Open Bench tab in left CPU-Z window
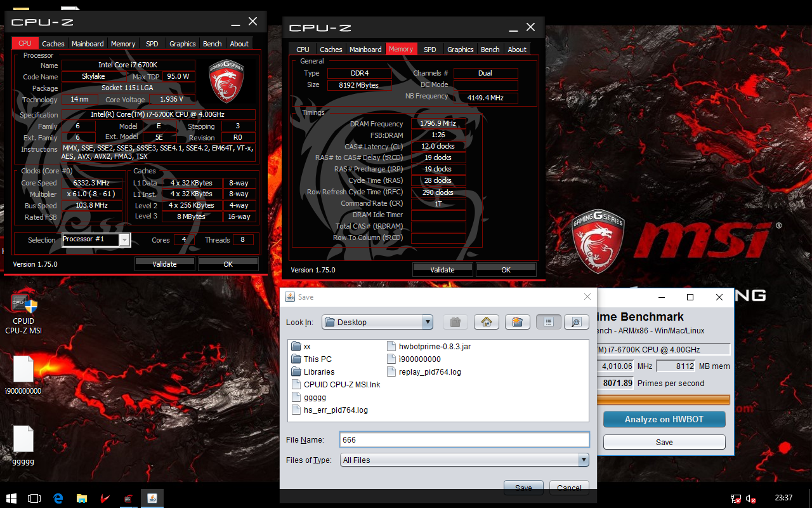This screenshot has height=508, width=812. (213, 44)
